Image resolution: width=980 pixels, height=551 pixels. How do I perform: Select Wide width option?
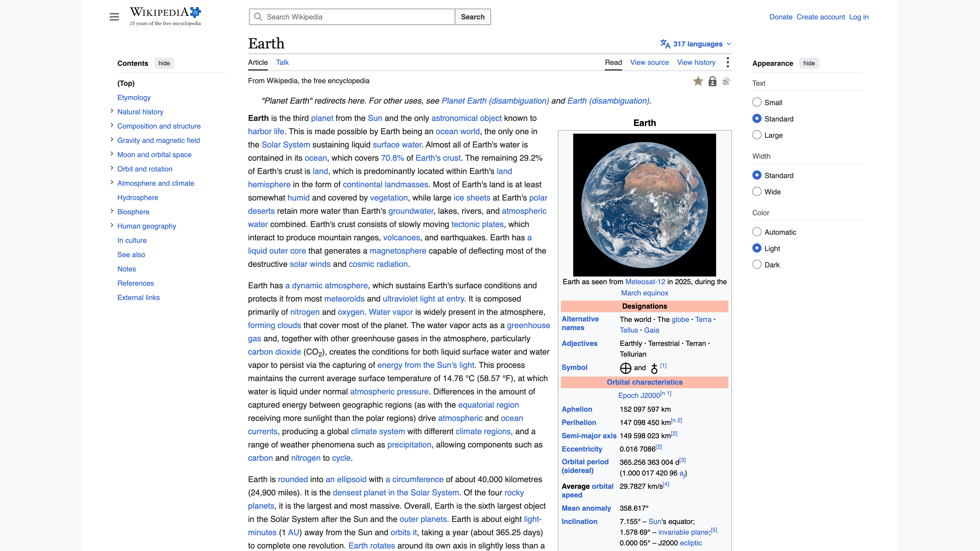pyautogui.click(x=757, y=192)
